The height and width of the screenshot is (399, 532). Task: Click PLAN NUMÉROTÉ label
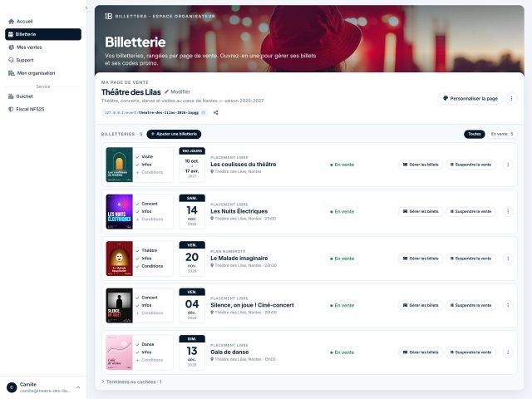pyautogui.click(x=228, y=251)
